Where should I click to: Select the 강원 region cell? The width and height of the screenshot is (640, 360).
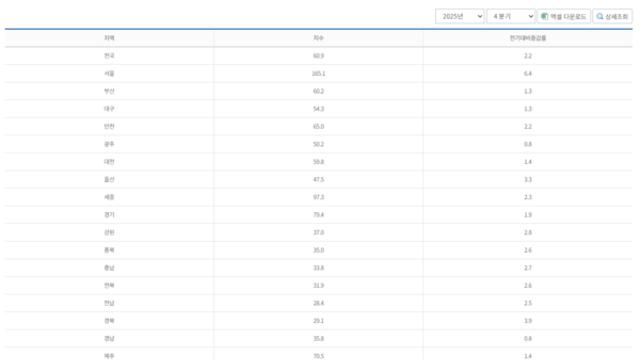[109, 233]
